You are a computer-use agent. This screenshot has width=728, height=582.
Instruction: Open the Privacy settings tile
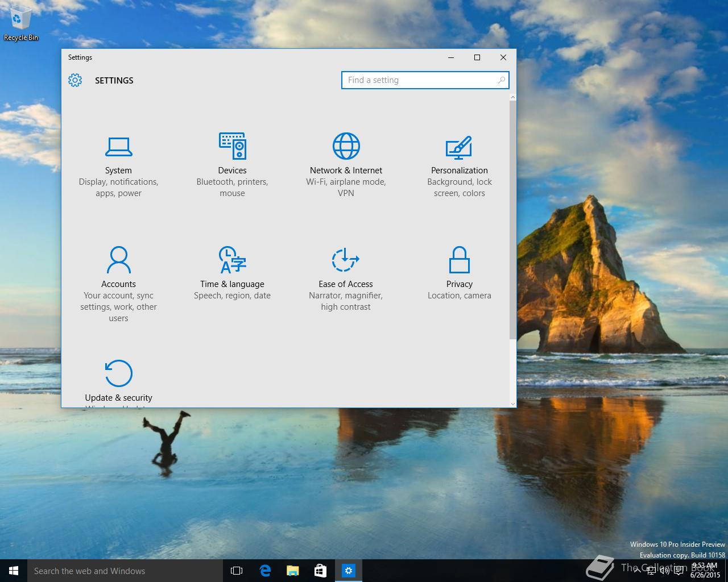460,273
